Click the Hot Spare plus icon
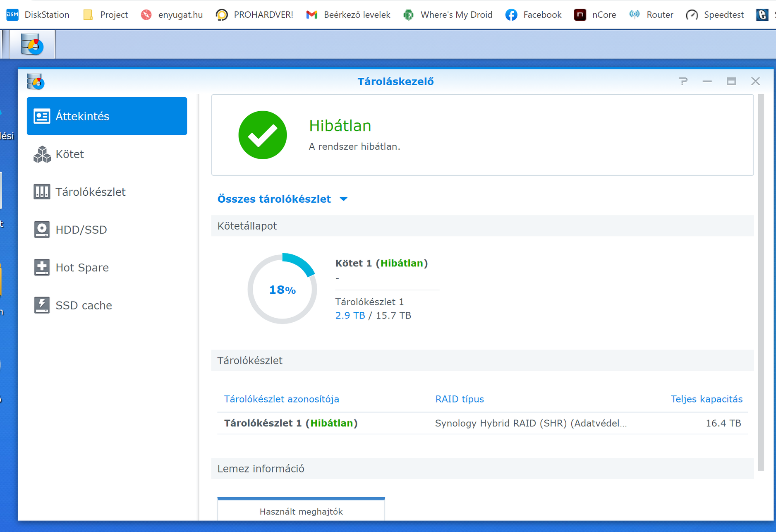 [42, 268]
